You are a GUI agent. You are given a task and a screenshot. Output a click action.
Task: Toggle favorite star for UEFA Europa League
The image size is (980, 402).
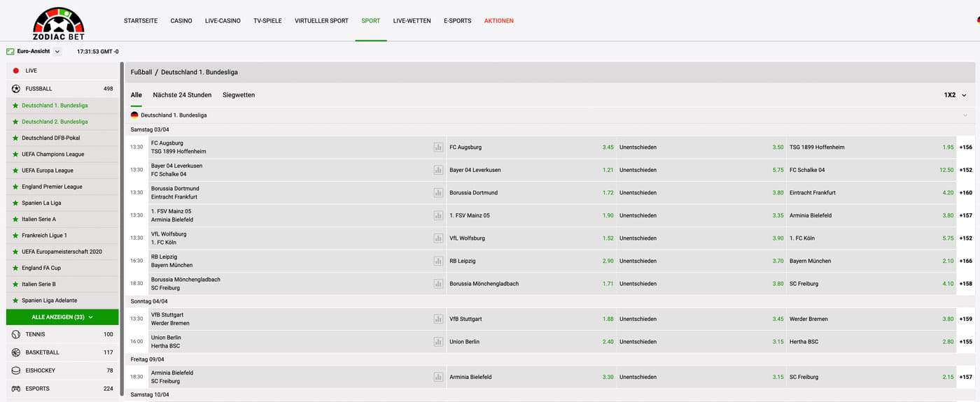15,171
